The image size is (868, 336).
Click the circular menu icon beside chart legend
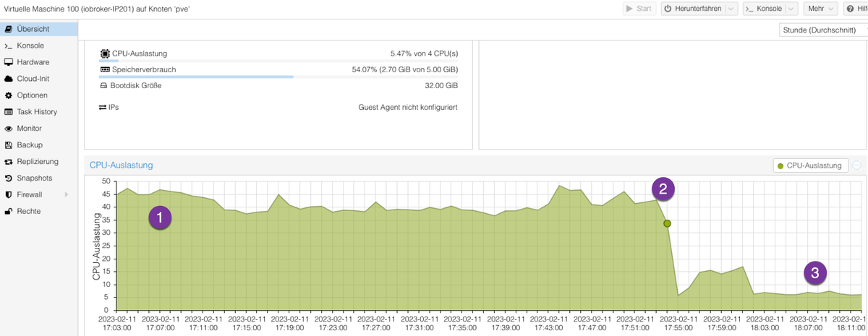pos(857,165)
